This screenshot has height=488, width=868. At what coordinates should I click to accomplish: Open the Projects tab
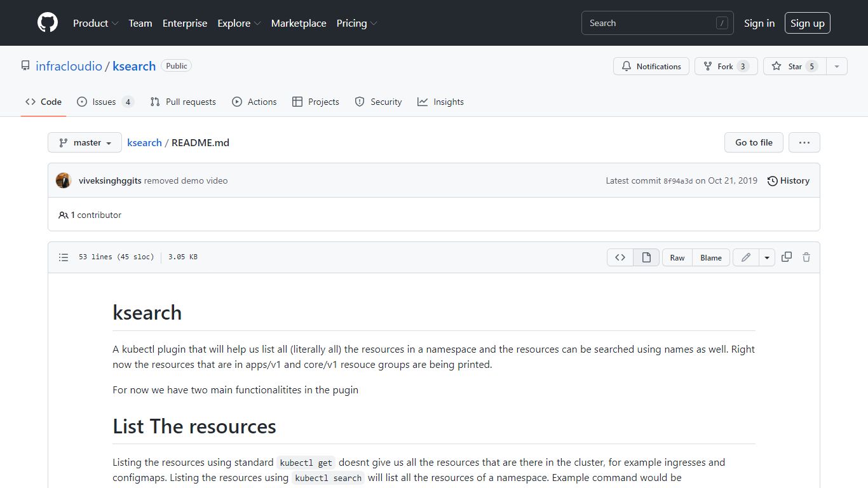coord(316,102)
